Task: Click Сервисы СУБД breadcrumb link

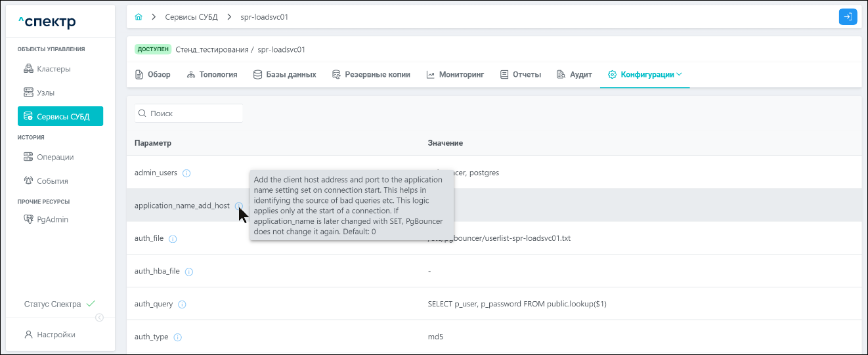Action: click(x=191, y=17)
